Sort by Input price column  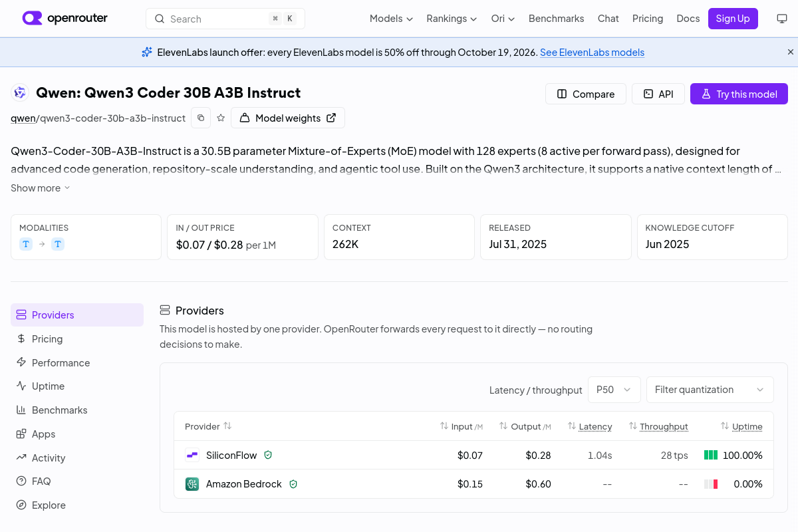(462, 426)
